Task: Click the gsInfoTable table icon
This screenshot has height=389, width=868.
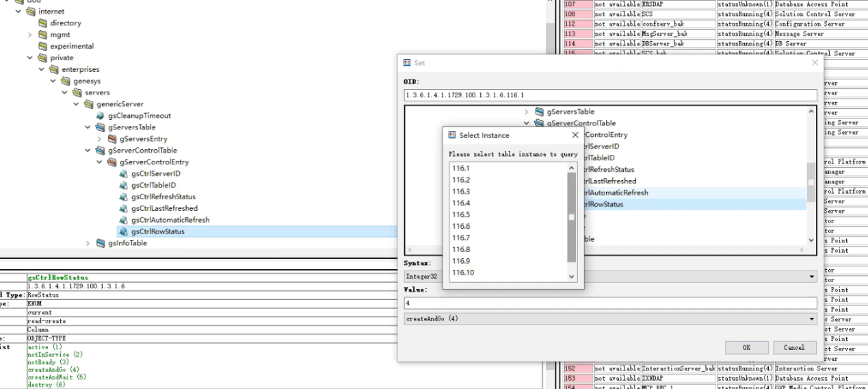Action: click(101, 243)
